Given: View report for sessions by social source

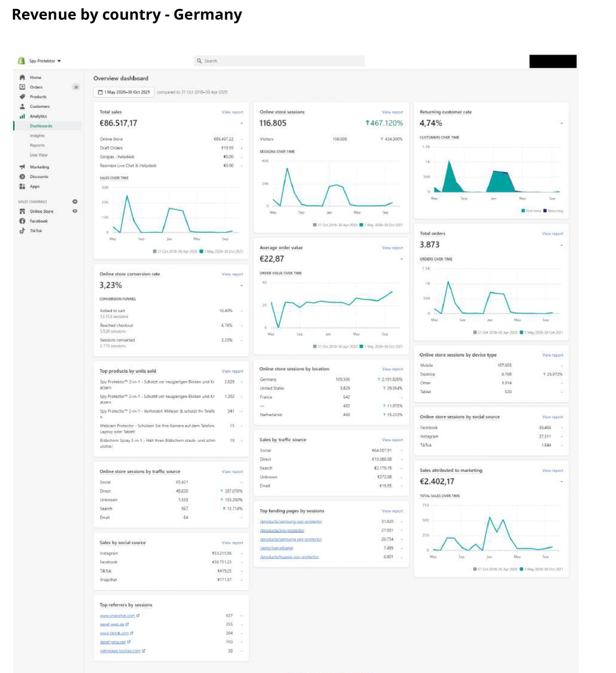Looking at the screenshot, I should (x=552, y=417).
